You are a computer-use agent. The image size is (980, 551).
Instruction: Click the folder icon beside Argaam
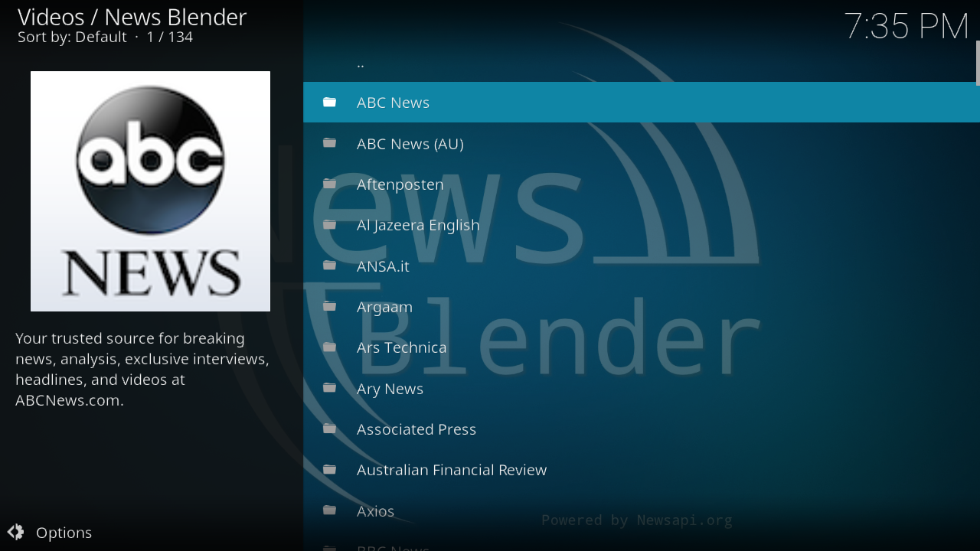[330, 306]
